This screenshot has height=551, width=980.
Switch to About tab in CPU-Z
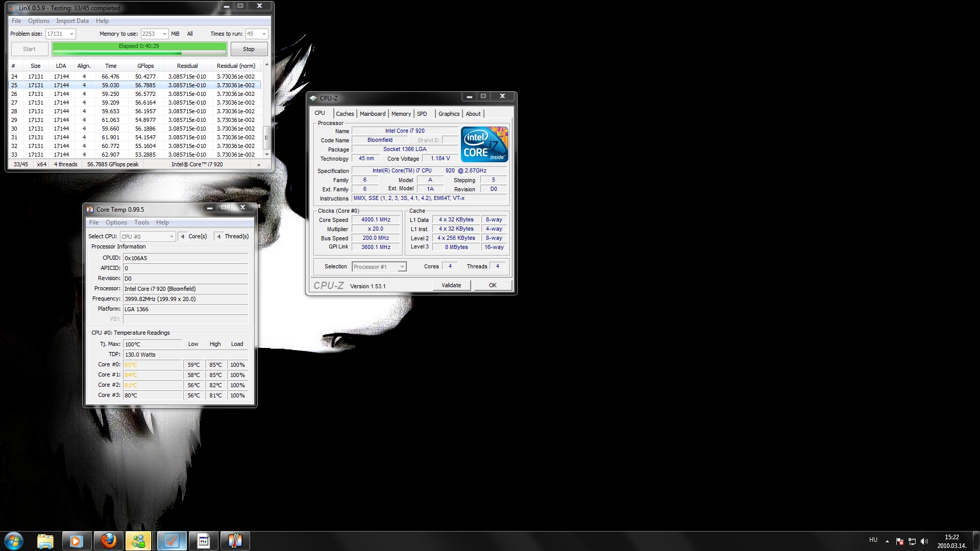pos(473,114)
